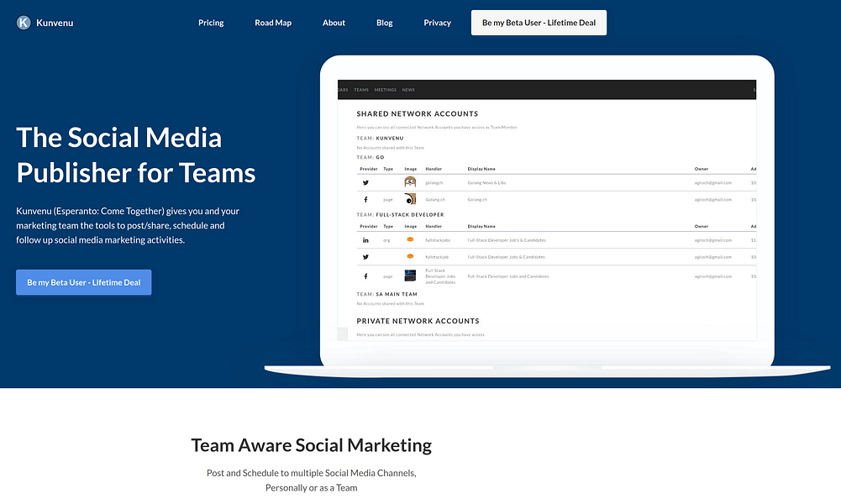Click Facebook icon in Golang.ch row
Screen dimensions: 841x504
click(365, 199)
